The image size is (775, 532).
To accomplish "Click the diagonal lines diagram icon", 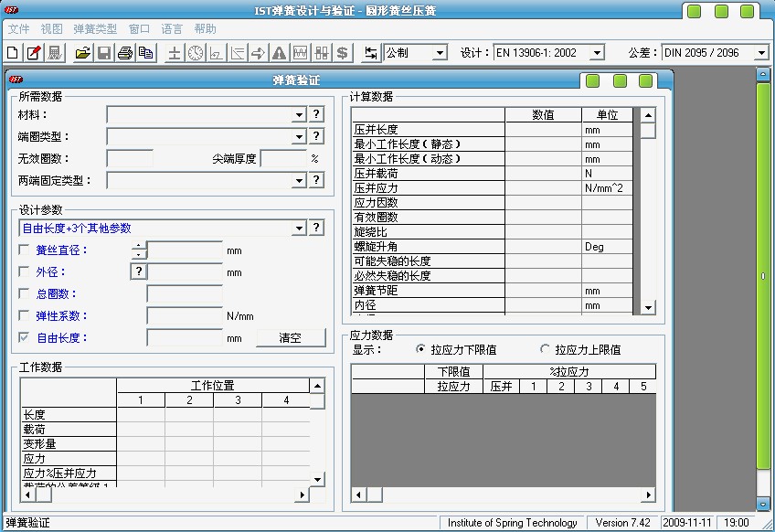I will pos(238,52).
